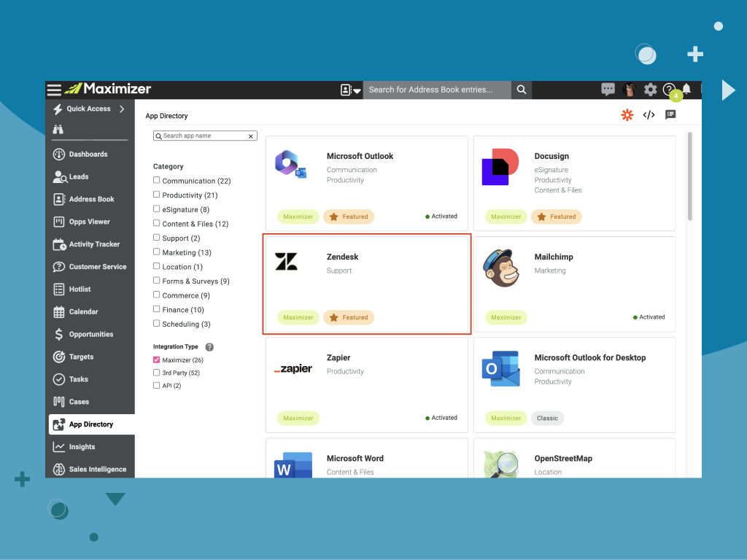This screenshot has height=560, width=747.
Task: Check the Content & Files (12) category
Action: pyautogui.click(x=156, y=223)
